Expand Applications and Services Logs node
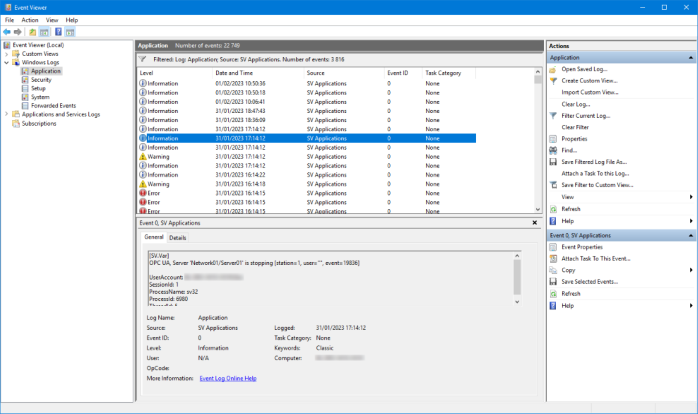 (6, 114)
